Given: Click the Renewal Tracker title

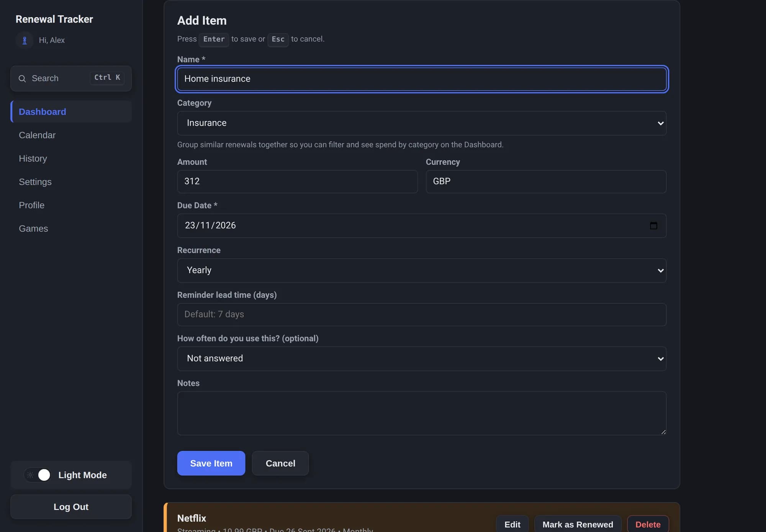Looking at the screenshot, I should [54, 19].
